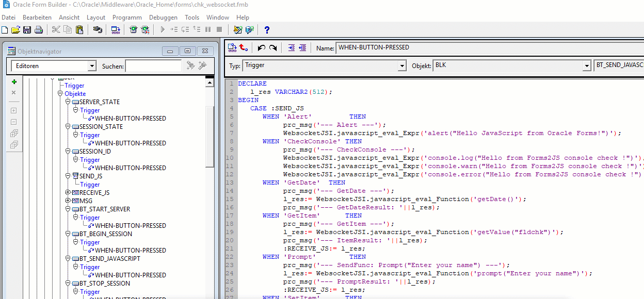Click the Open file folder icon
644x299 pixels.
click(15, 30)
